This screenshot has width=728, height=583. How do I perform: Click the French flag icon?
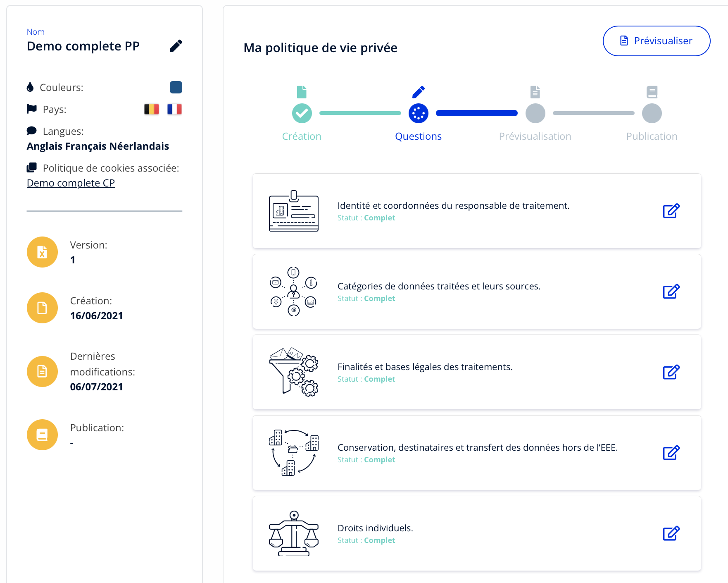click(174, 109)
